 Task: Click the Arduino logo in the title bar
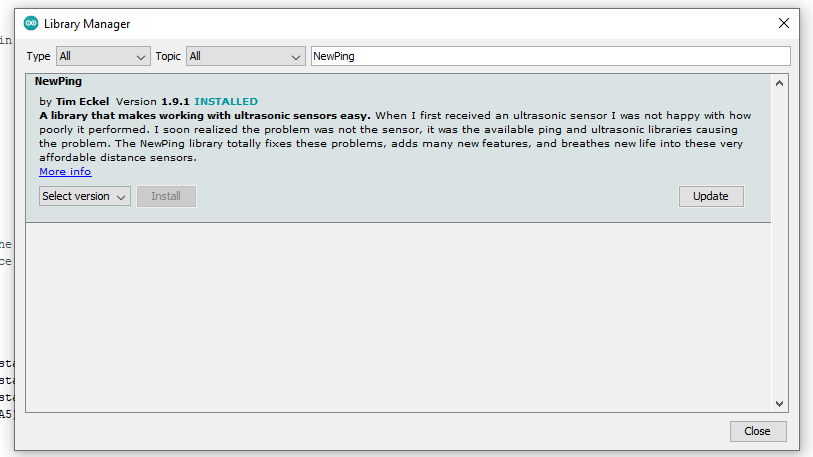click(x=31, y=23)
